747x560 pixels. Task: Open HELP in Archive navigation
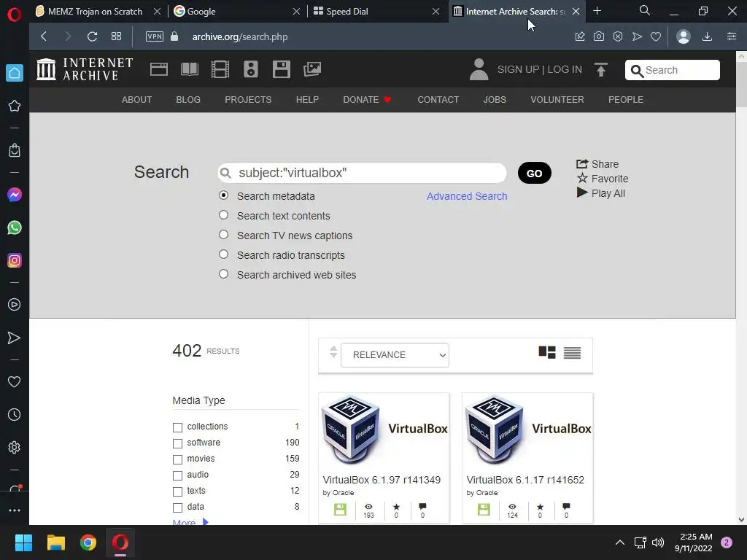pyautogui.click(x=307, y=99)
